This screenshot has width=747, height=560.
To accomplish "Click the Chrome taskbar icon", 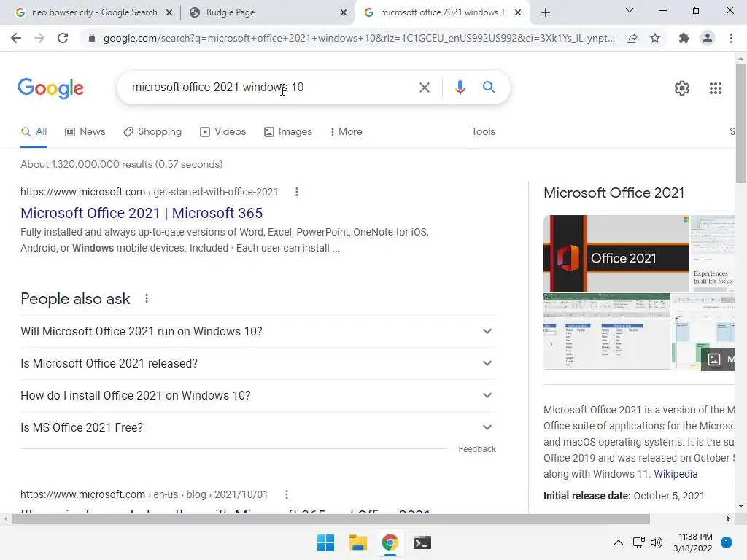I will [x=390, y=542].
